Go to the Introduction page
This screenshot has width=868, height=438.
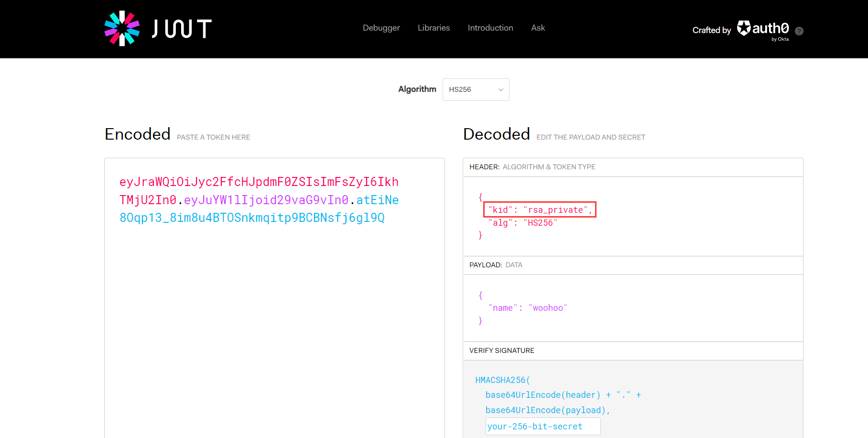click(490, 28)
